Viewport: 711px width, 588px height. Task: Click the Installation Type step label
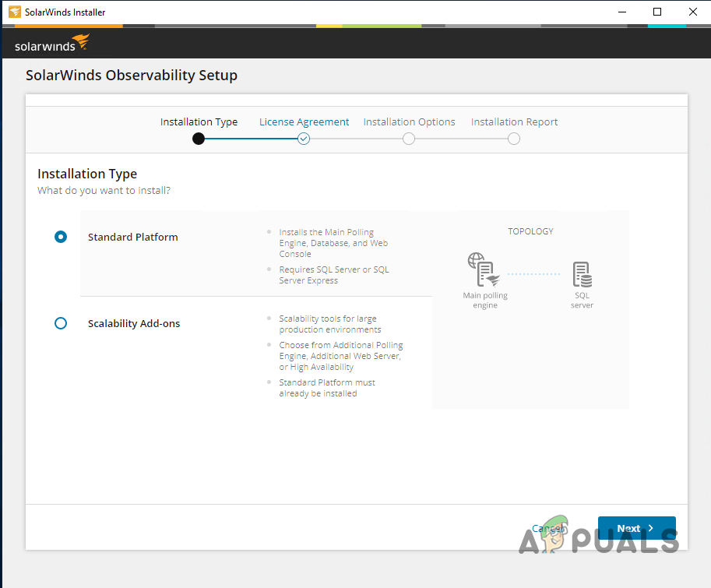[199, 122]
